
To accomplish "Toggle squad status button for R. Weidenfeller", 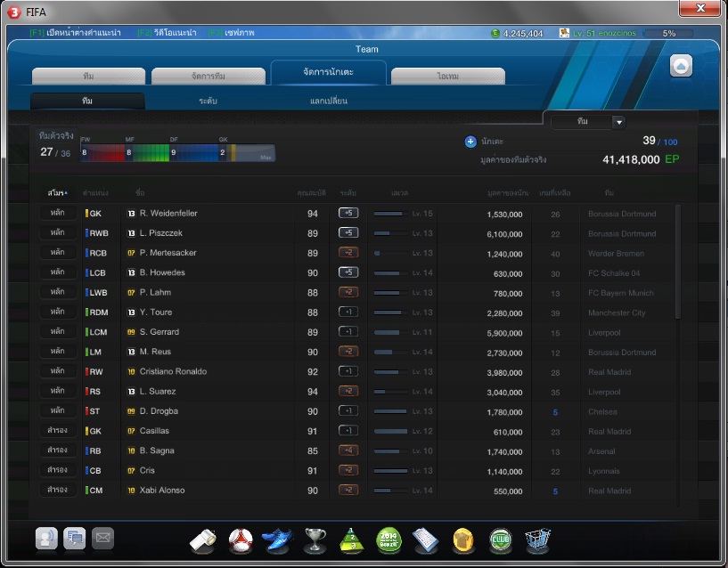I will point(58,213).
